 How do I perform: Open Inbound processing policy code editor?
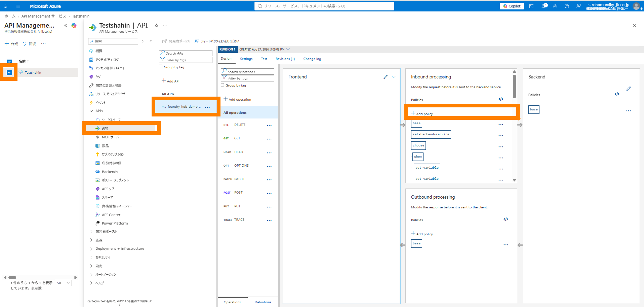click(501, 99)
